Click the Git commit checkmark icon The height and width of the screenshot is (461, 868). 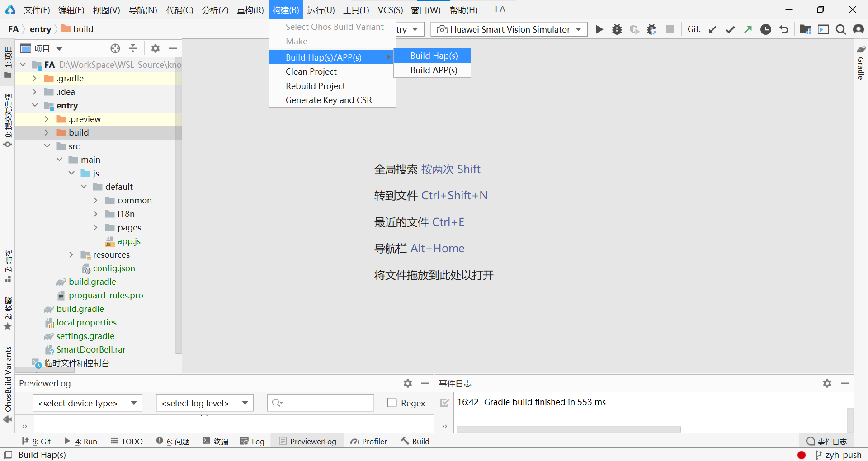tap(730, 29)
